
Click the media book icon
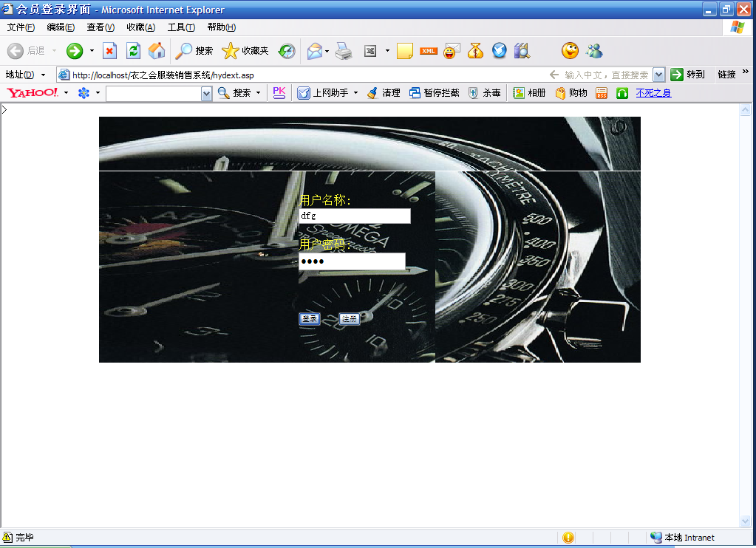tap(522, 51)
